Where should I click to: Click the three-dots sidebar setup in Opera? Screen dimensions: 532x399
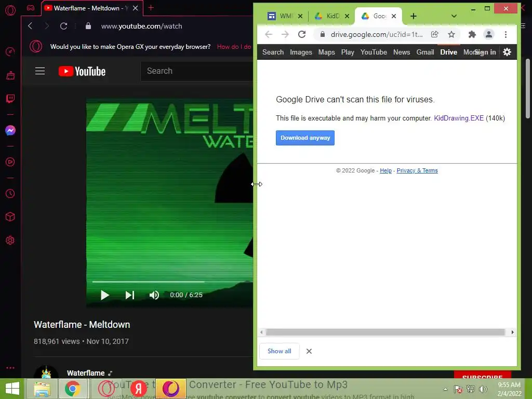pyautogui.click(x=10, y=368)
